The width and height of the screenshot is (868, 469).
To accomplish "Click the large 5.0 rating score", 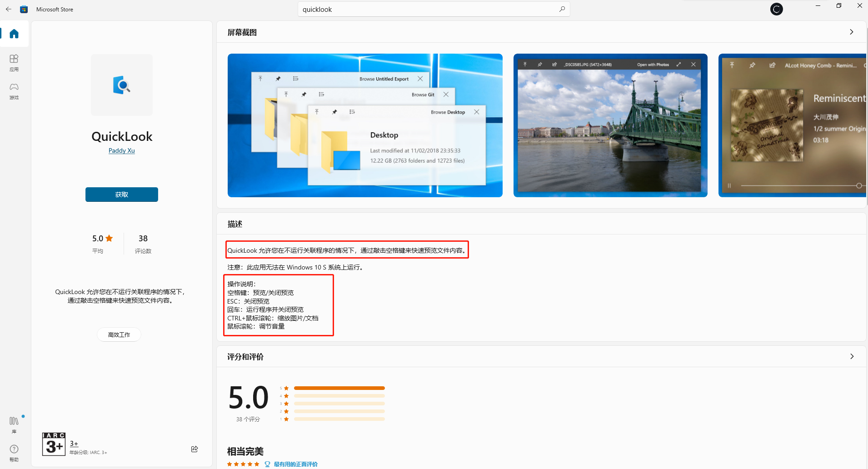I will pos(248,398).
